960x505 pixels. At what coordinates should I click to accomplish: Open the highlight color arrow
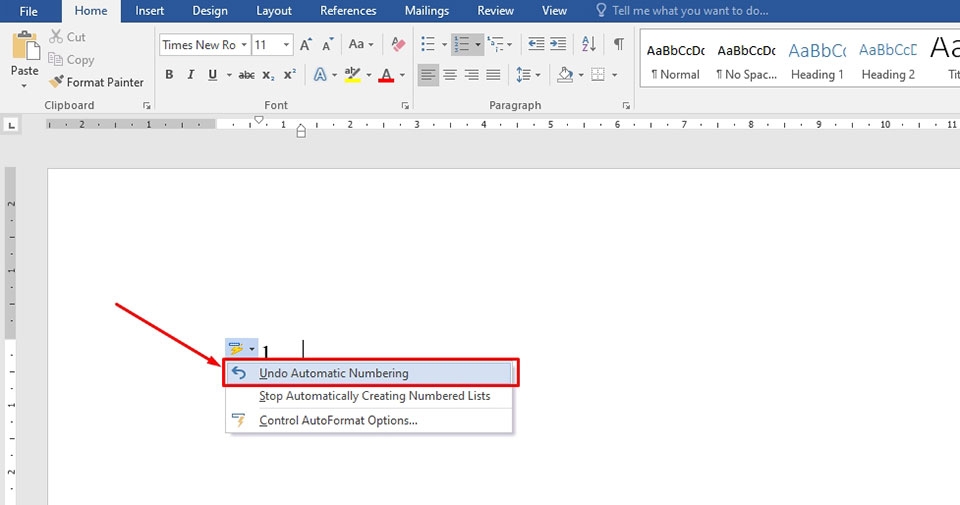coord(369,75)
